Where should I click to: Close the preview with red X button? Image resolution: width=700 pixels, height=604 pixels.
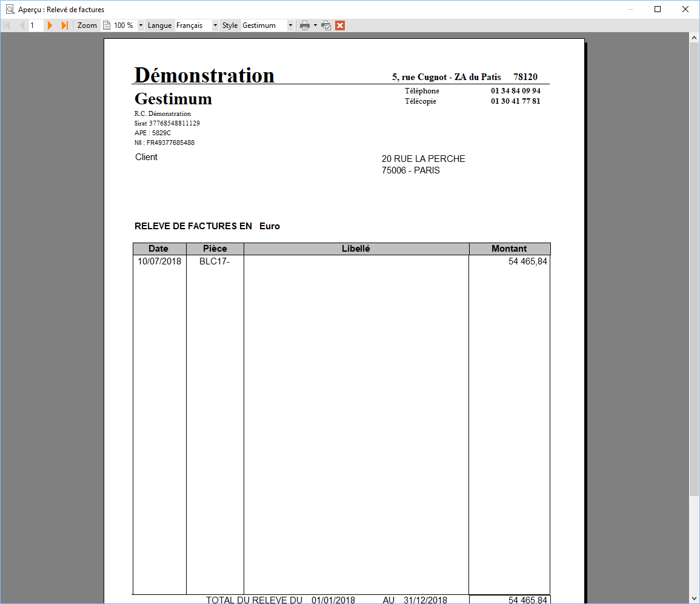tap(340, 25)
